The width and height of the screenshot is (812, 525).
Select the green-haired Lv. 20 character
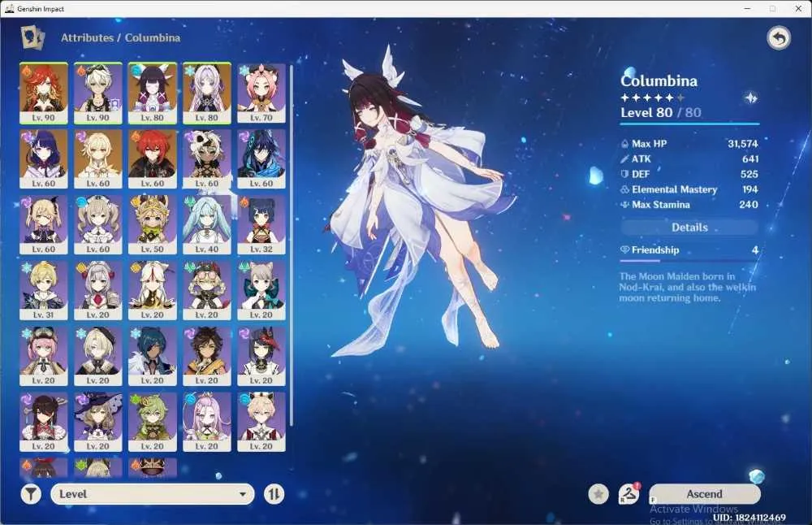(153, 422)
